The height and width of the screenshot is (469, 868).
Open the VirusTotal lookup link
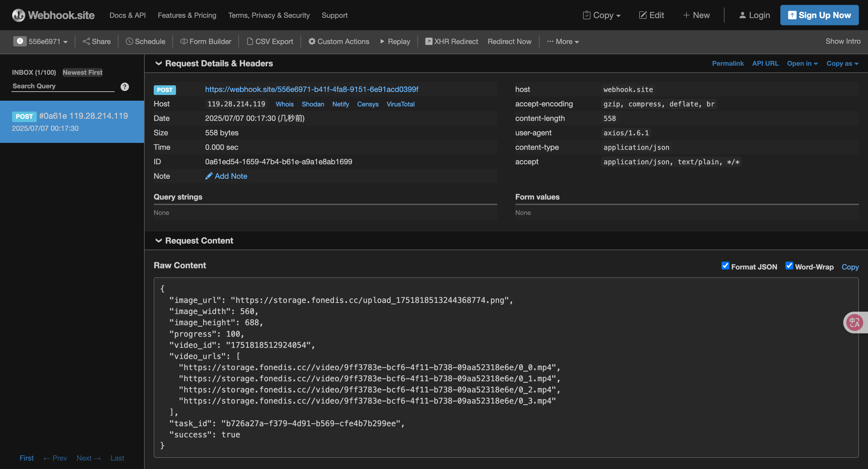[400, 104]
